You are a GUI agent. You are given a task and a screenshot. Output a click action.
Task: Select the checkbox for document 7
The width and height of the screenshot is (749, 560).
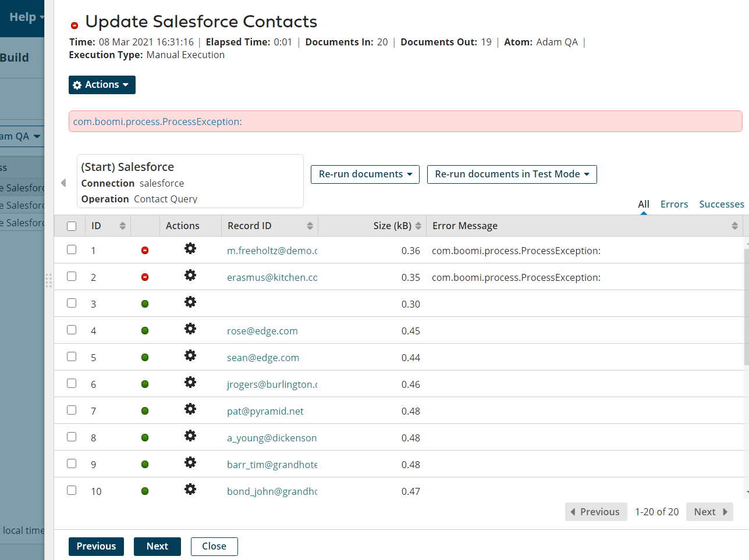[72, 410]
